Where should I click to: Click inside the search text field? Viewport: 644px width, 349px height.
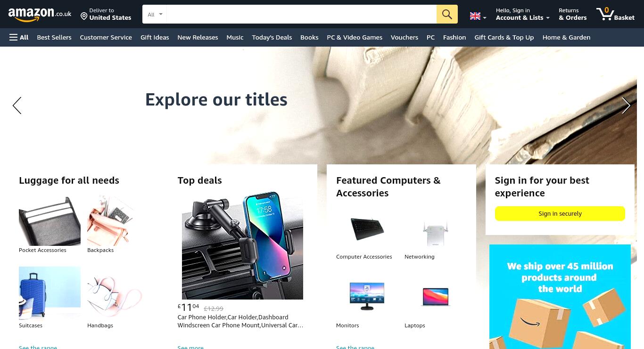[302, 14]
